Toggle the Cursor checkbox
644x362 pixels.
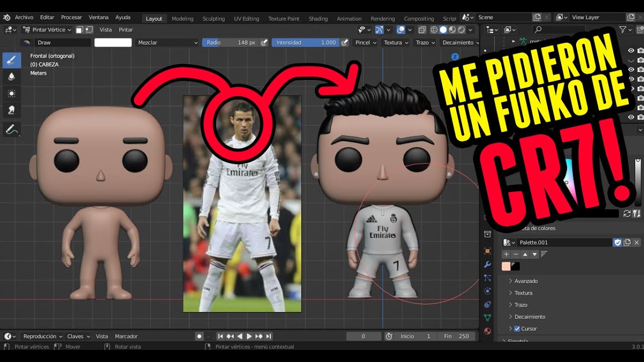517,329
